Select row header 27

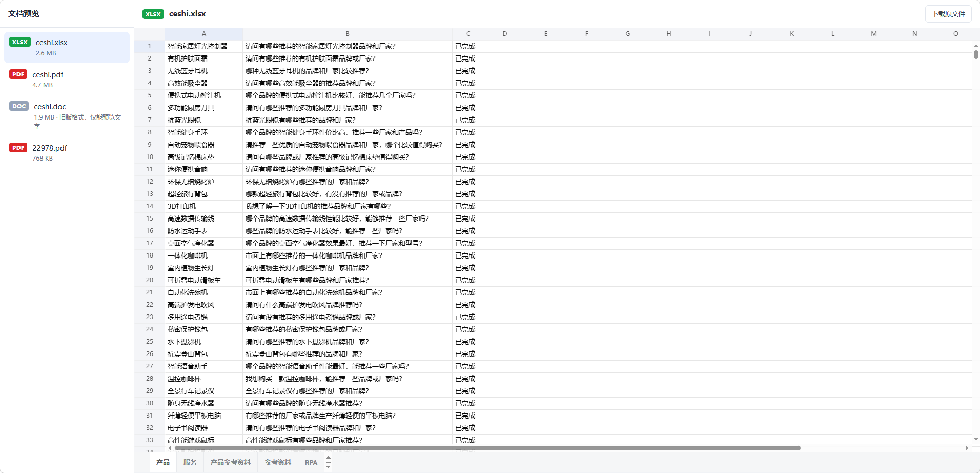[150, 366]
